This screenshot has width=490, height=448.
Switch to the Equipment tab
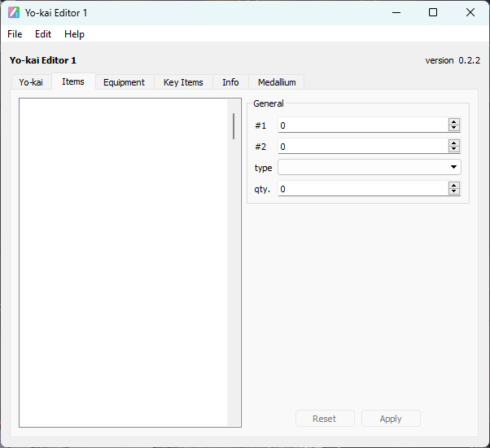[124, 82]
